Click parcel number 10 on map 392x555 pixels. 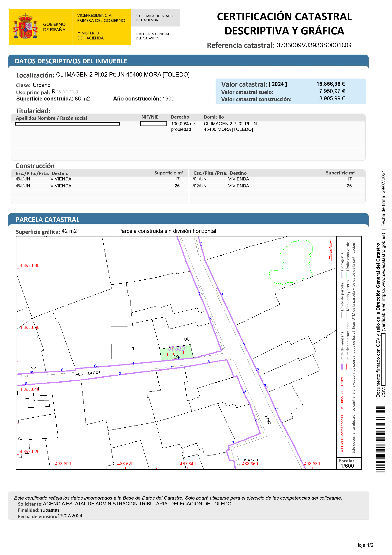click(x=134, y=348)
